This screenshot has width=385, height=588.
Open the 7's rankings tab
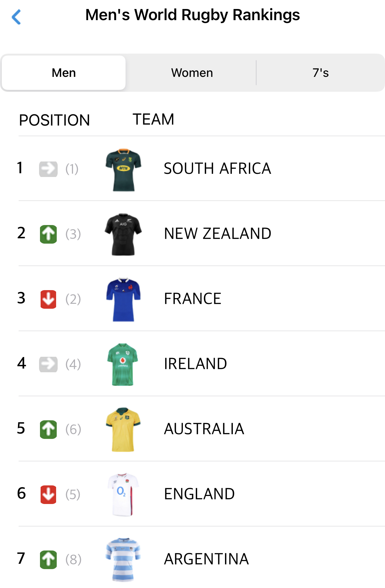coord(321,73)
